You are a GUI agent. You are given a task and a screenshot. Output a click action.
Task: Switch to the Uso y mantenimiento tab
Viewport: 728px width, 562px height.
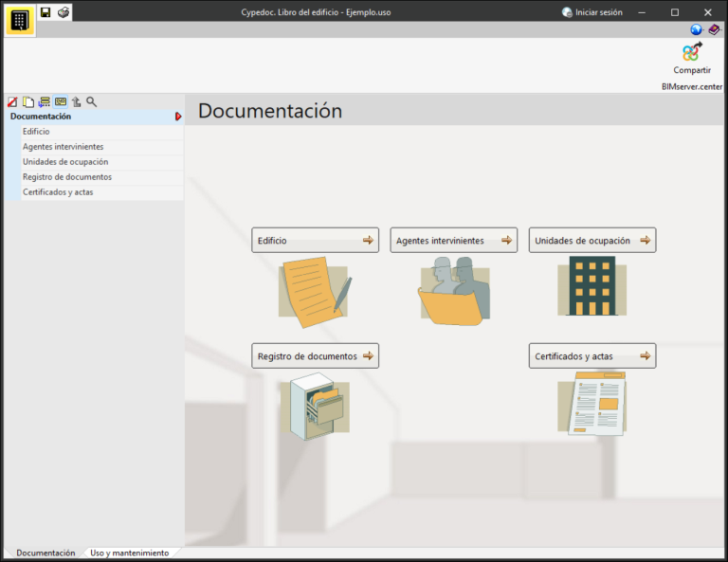(129, 553)
